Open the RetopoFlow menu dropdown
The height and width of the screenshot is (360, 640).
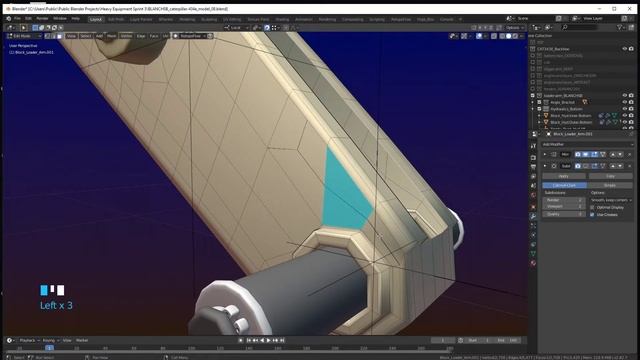tap(193, 36)
